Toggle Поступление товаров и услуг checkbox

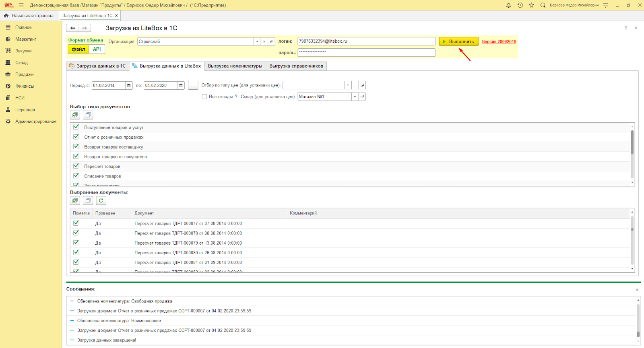[76, 127]
